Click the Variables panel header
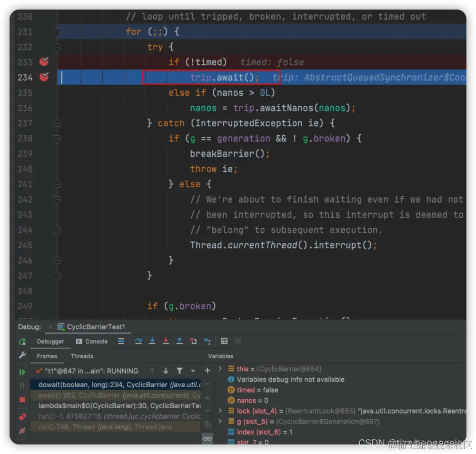Image resolution: width=476 pixels, height=454 pixels. coord(221,356)
